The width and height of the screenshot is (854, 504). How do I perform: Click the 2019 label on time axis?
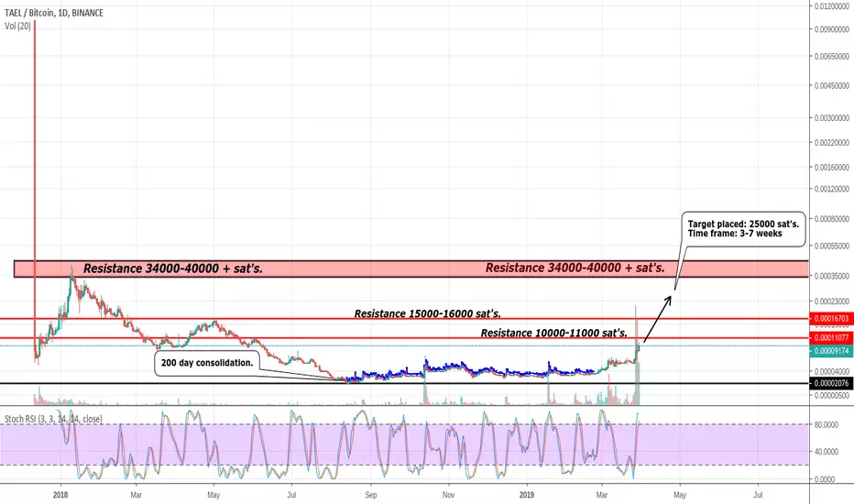click(x=527, y=495)
